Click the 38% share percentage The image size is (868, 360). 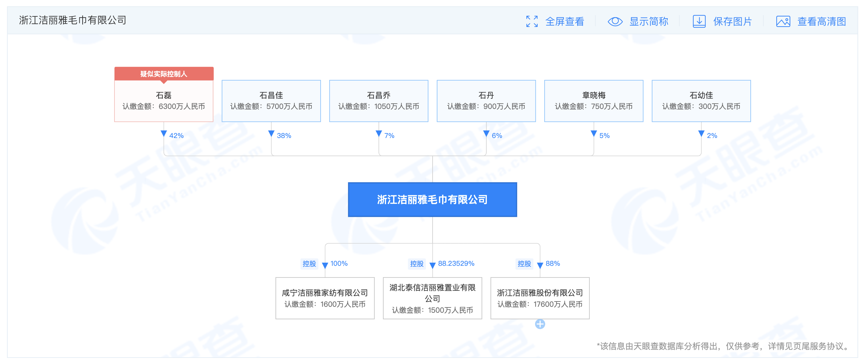[x=284, y=136]
